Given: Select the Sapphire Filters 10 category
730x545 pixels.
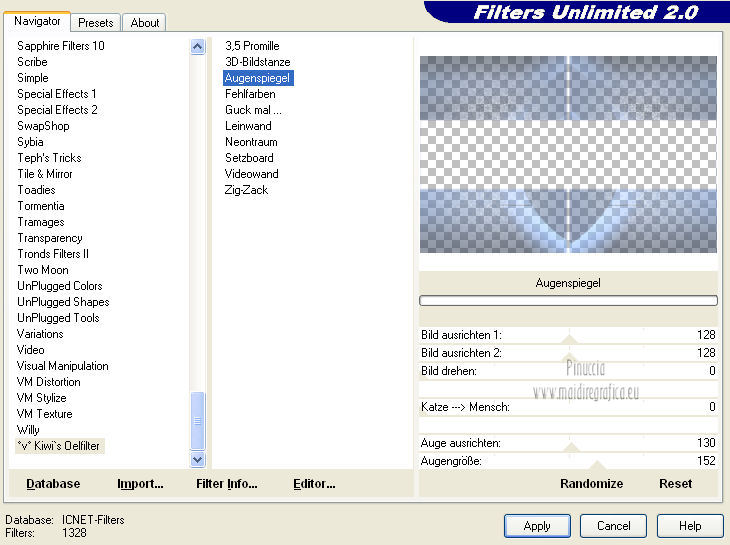Looking at the screenshot, I should coord(61,46).
